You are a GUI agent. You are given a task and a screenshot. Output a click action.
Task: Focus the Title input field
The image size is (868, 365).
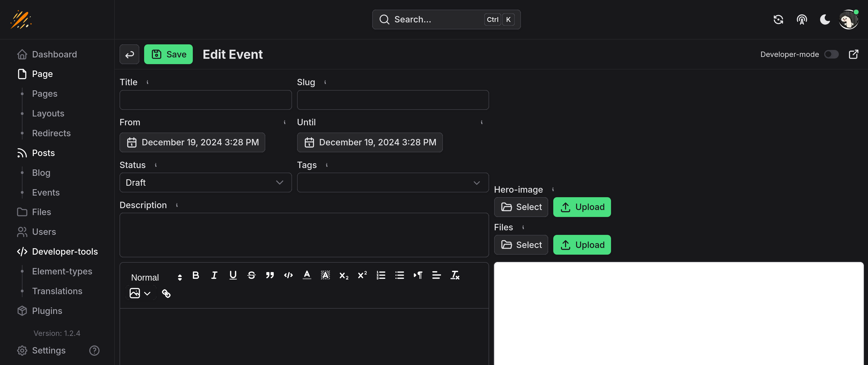[206, 100]
